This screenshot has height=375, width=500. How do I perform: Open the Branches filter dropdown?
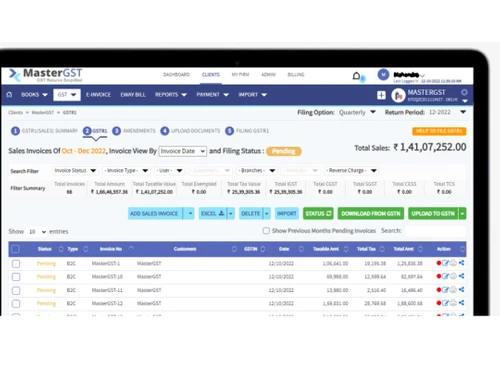click(x=257, y=171)
